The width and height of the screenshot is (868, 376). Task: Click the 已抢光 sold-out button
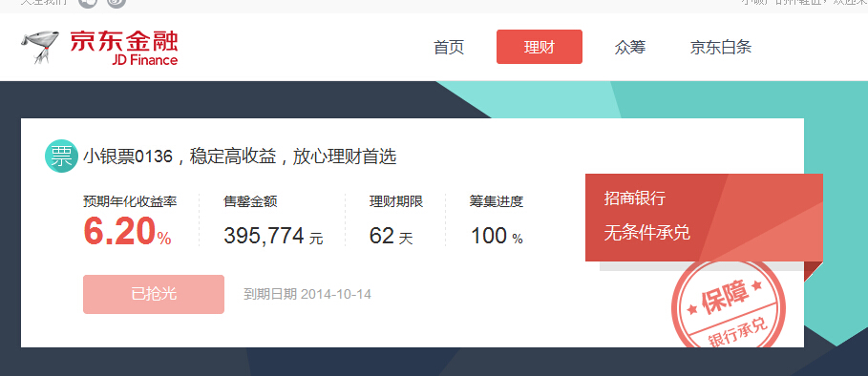[x=154, y=294]
